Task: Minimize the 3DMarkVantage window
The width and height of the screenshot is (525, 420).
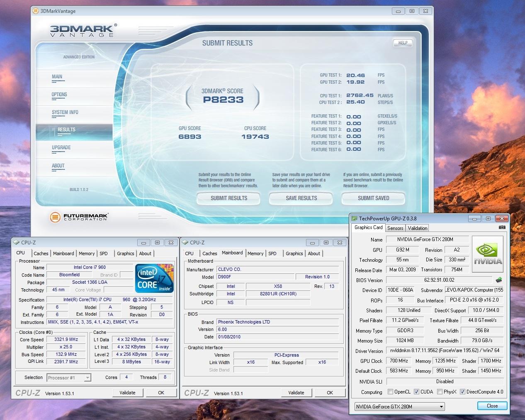Action: click(398, 11)
